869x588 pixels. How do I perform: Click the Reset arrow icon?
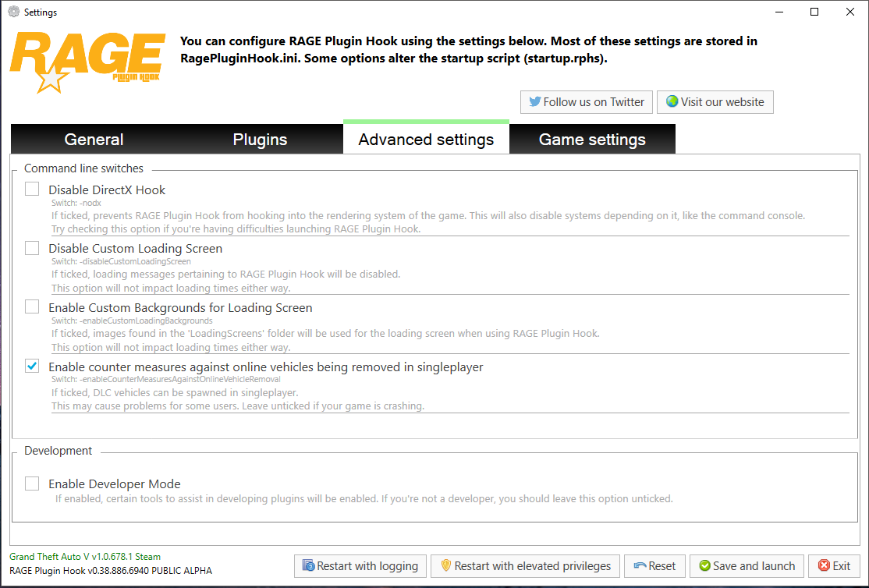pos(640,566)
